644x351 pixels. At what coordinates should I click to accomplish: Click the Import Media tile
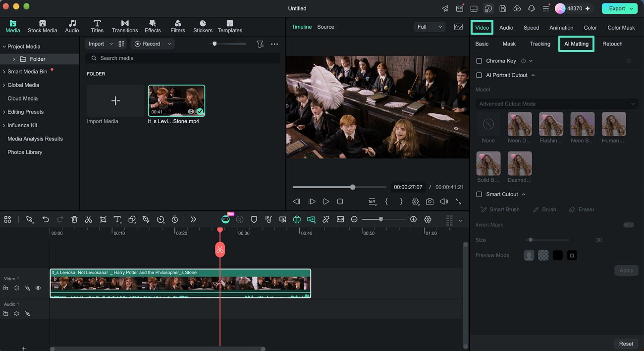click(115, 101)
